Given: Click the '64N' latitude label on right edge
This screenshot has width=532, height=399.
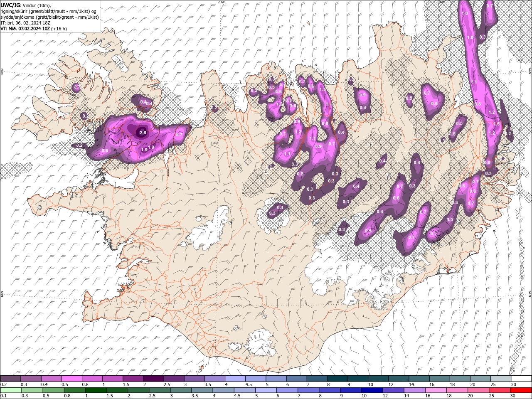Looking at the screenshot, I should (x=530, y=293).
